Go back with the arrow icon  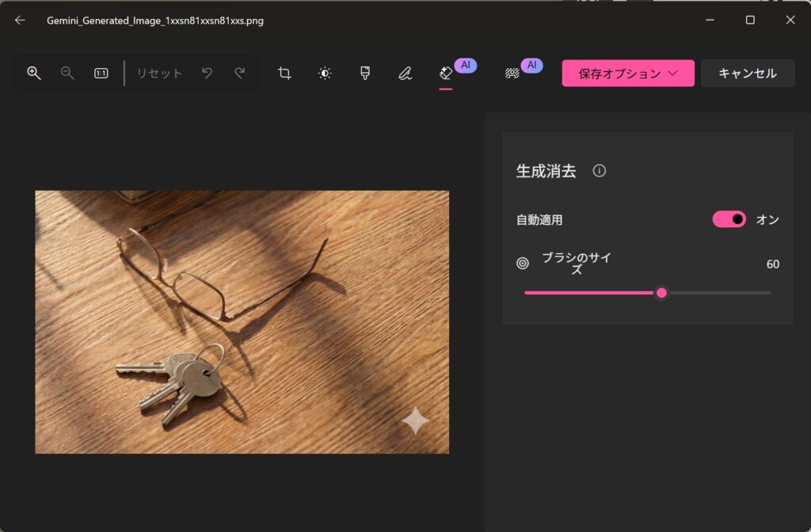tap(20, 21)
